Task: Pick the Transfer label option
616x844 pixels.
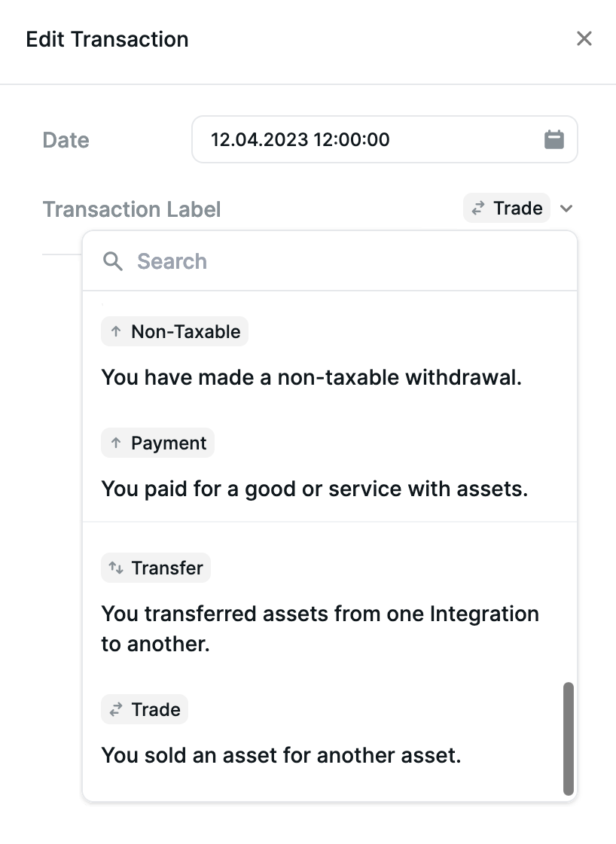Action: click(x=156, y=568)
